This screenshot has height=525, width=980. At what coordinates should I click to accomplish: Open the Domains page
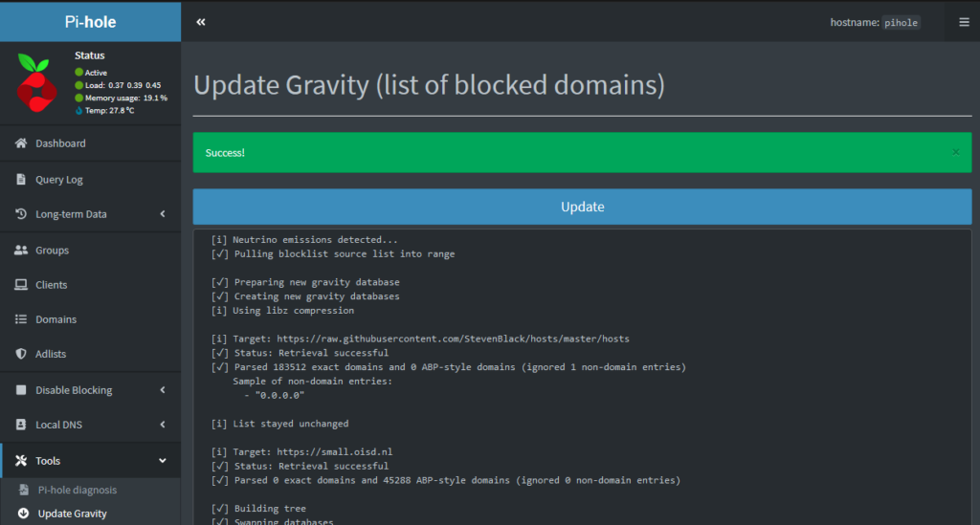(91, 319)
